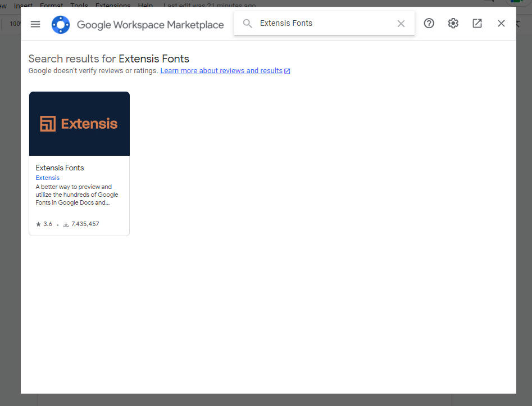The image size is (532, 406).
Task: Click the search magnifier icon
Action: click(x=247, y=24)
